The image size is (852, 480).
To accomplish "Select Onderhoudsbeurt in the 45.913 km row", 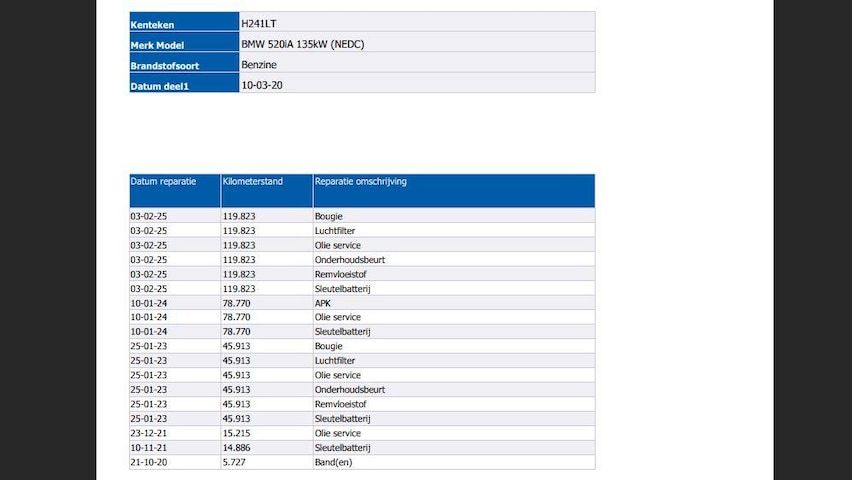I will click(350, 390).
